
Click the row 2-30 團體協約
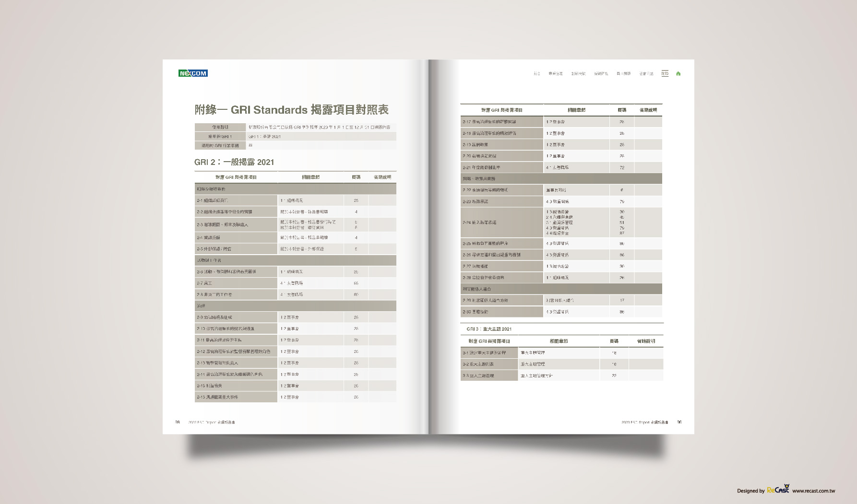pos(561,312)
